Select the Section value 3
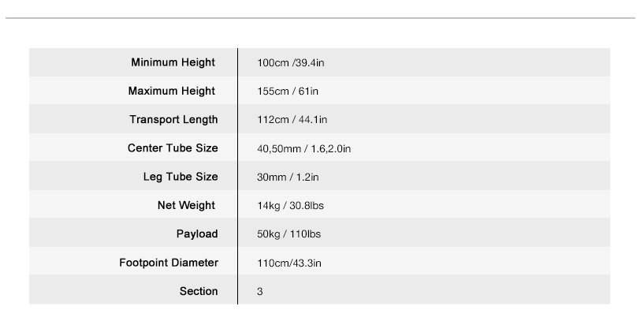 [260, 292]
